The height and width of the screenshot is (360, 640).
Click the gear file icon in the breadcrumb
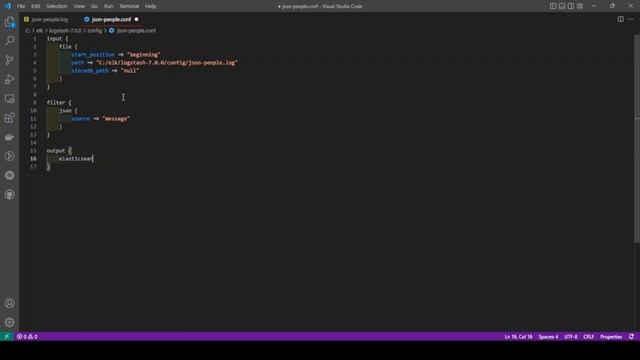[111, 31]
